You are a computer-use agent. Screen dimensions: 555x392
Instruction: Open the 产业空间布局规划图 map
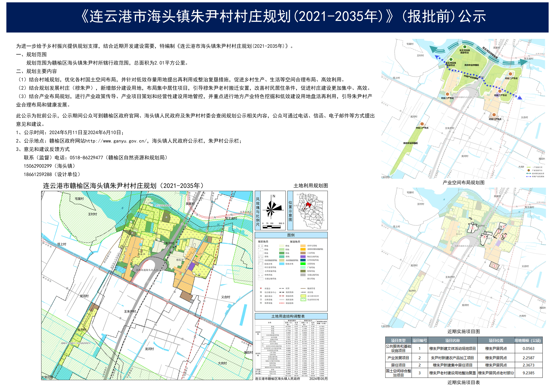point(463,109)
